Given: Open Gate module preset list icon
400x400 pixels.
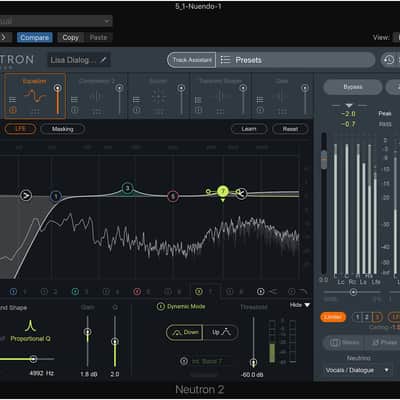Looking at the screenshot, I should click(260, 100).
